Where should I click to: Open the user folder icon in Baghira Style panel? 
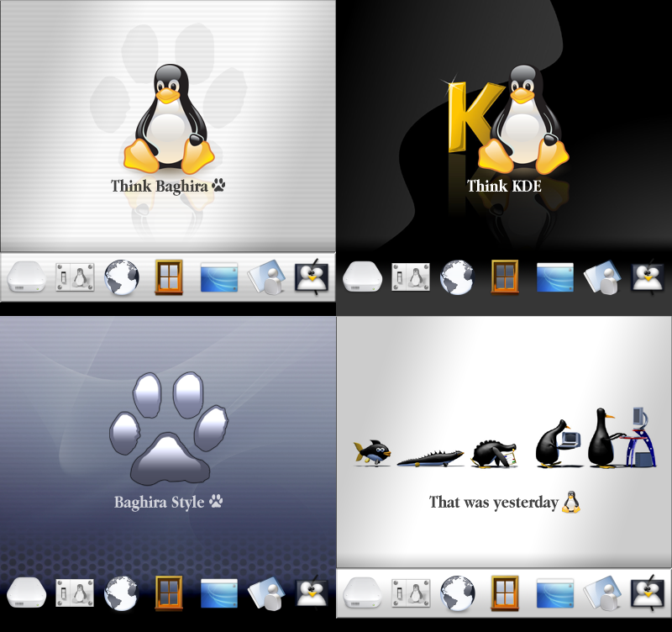(x=266, y=592)
